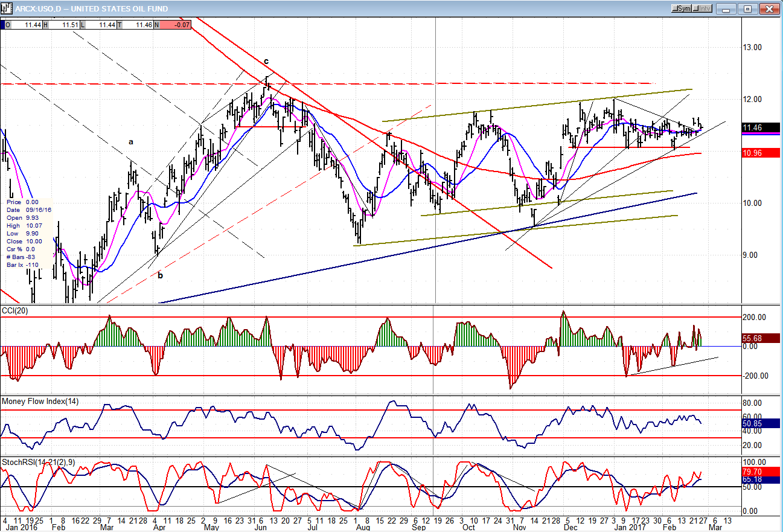Click the bar data tooltip box
Screen dimensions: 783x532
(x=28, y=233)
